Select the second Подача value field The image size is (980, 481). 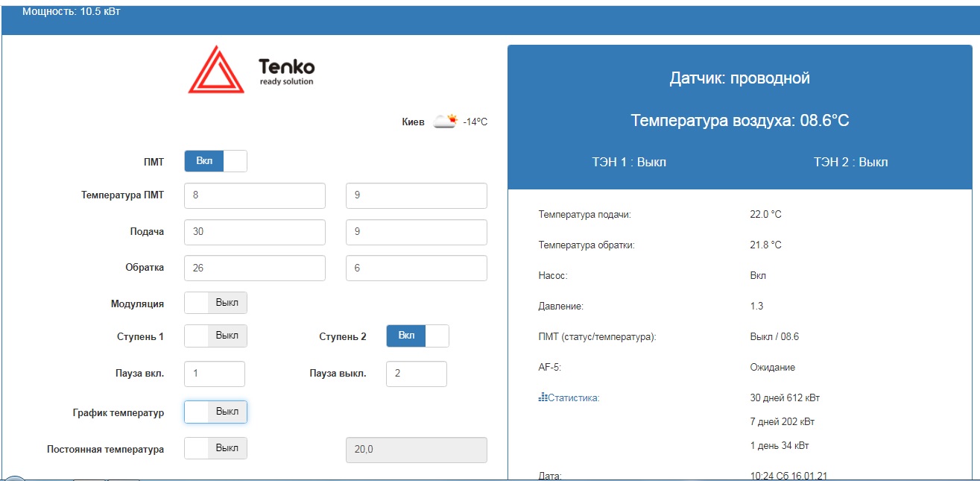[x=417, y=232]
